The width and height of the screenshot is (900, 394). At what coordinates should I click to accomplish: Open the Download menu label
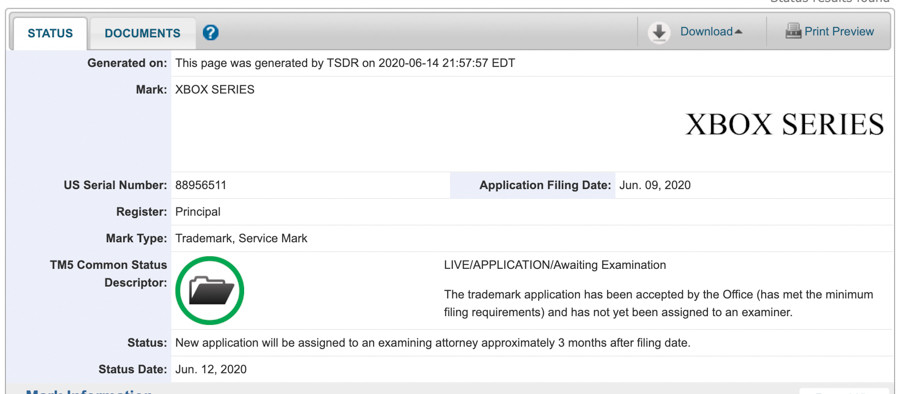(706, 32)
